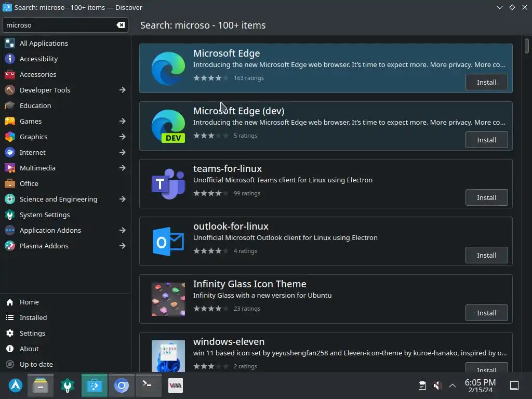The image size is (532, 399).
Task: Open System Settings category icon
Action: pos(10,215)
